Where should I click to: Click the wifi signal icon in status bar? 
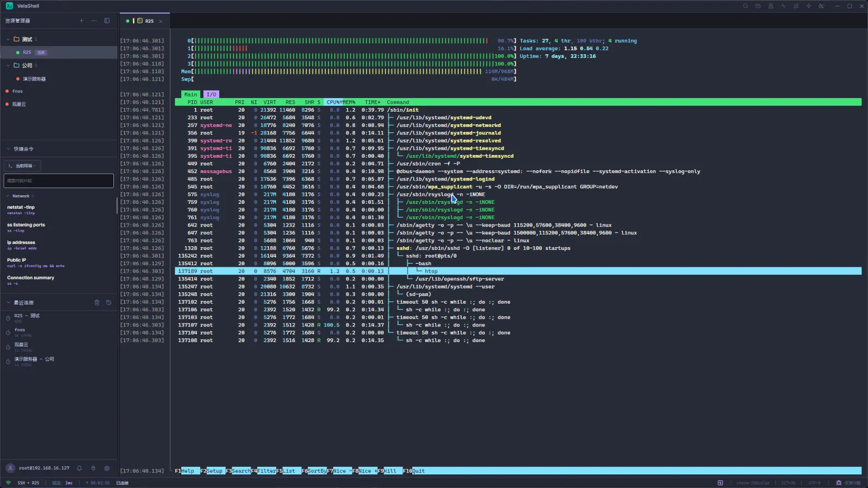[x=8, y=483]
